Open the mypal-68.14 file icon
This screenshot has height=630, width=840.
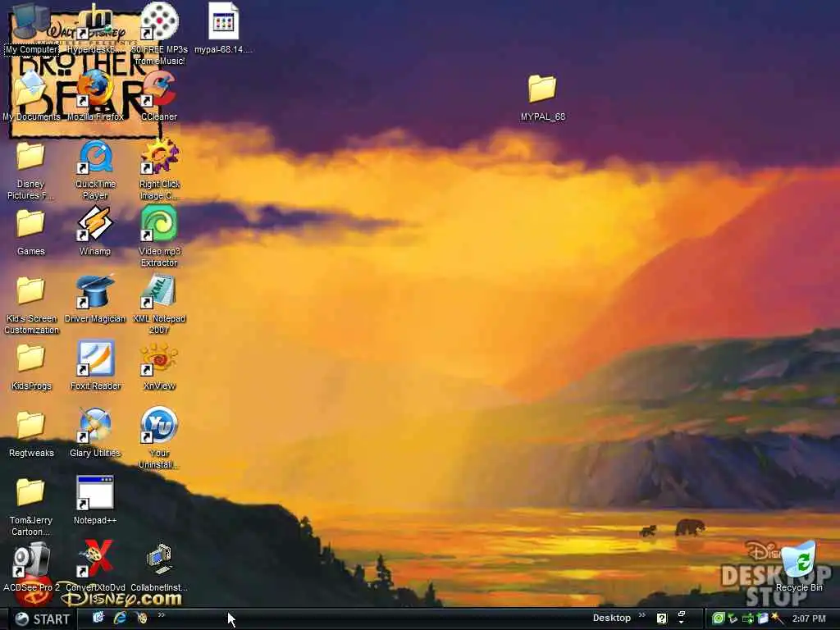[x=223, y=28]
